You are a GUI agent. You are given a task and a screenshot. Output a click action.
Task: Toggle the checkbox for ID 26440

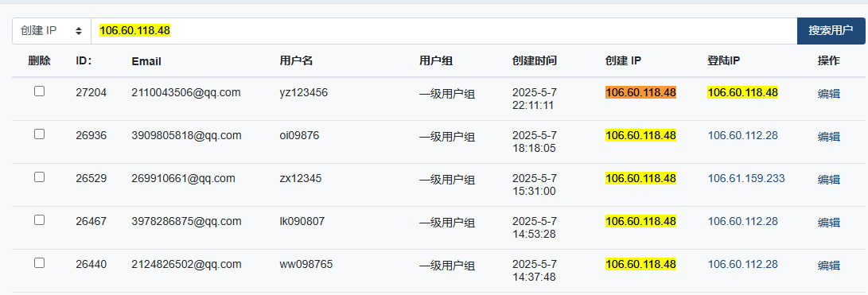39,263
